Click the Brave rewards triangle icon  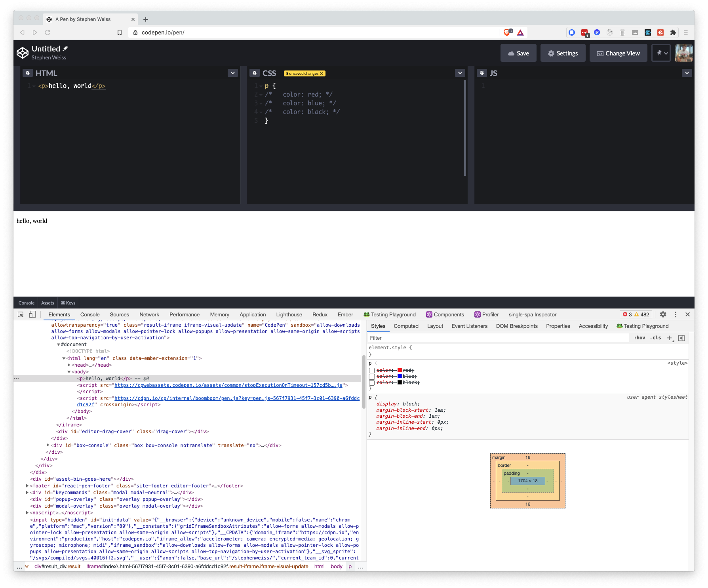(520, 32)
